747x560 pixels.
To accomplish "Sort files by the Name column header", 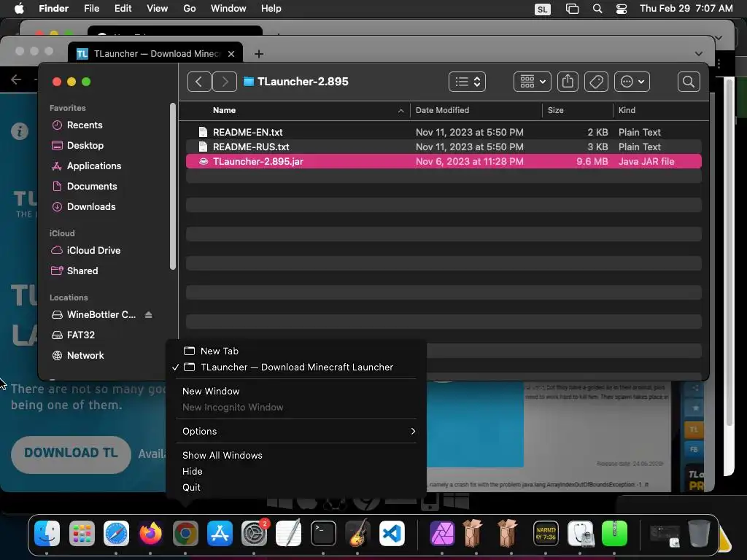I will click(224, 111).
